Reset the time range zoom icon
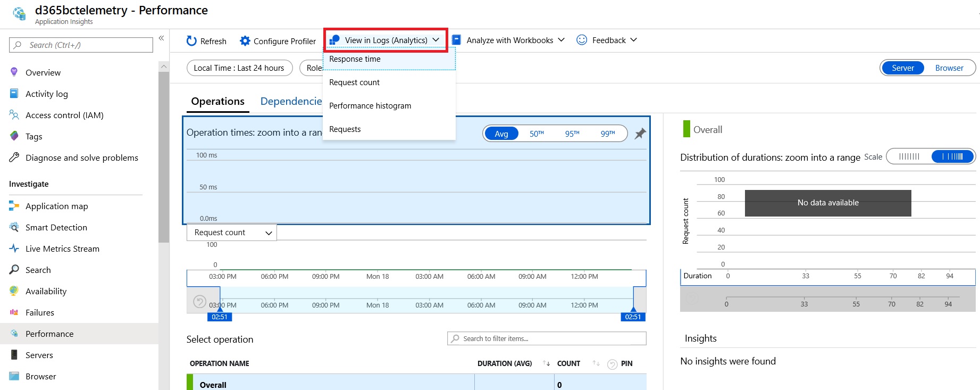The image size is (980, 390). [199, 302]
